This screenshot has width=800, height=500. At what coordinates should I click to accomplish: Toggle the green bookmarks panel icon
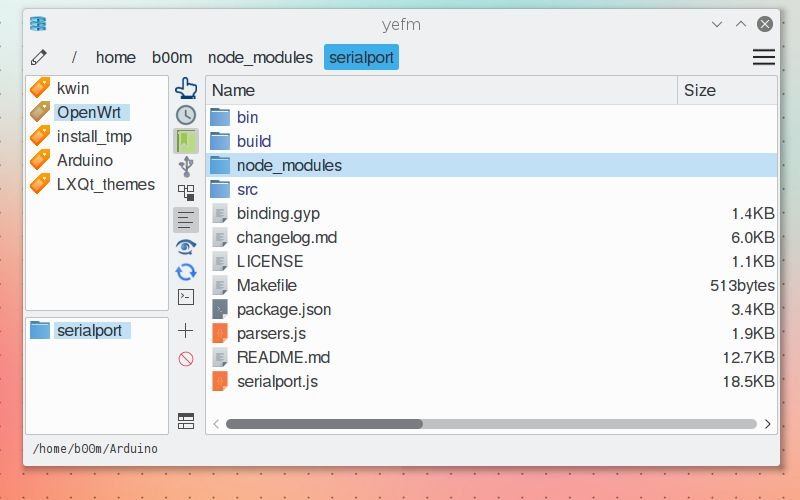click(186, 141)
